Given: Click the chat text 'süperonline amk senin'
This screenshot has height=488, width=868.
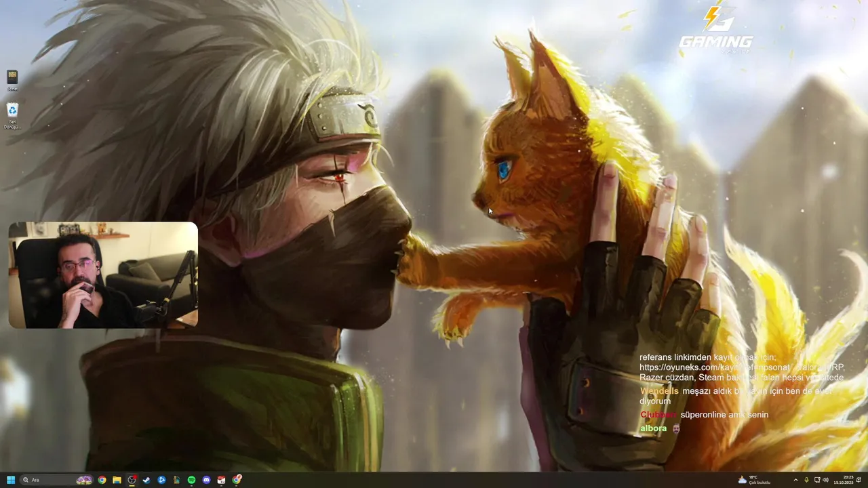Looking at the screenshot, I should pos(724,414).
